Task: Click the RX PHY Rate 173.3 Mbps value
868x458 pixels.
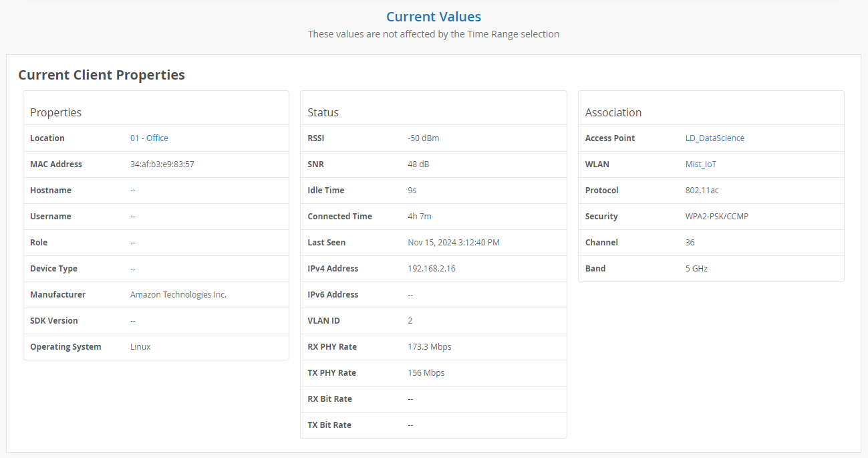Action: pyautogui.click(x=429, y=347)
